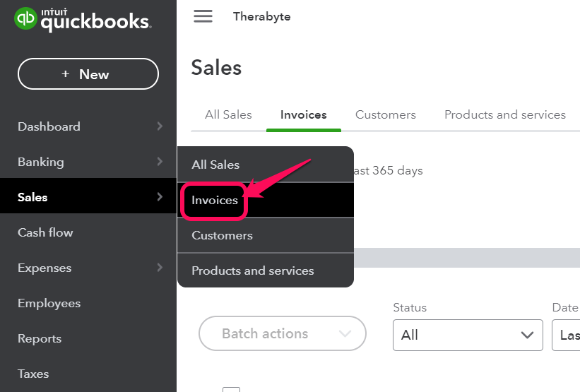
Task: Choose Customers in the flyout menu
Action: coord(266,236)
